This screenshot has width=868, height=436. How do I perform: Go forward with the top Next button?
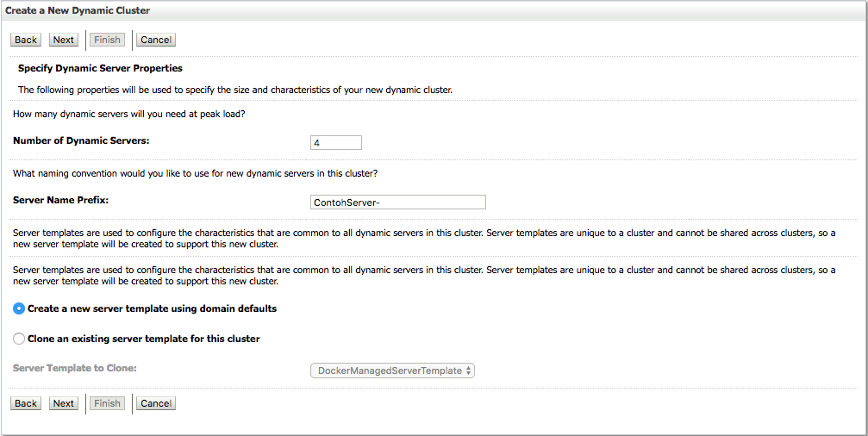64,40
